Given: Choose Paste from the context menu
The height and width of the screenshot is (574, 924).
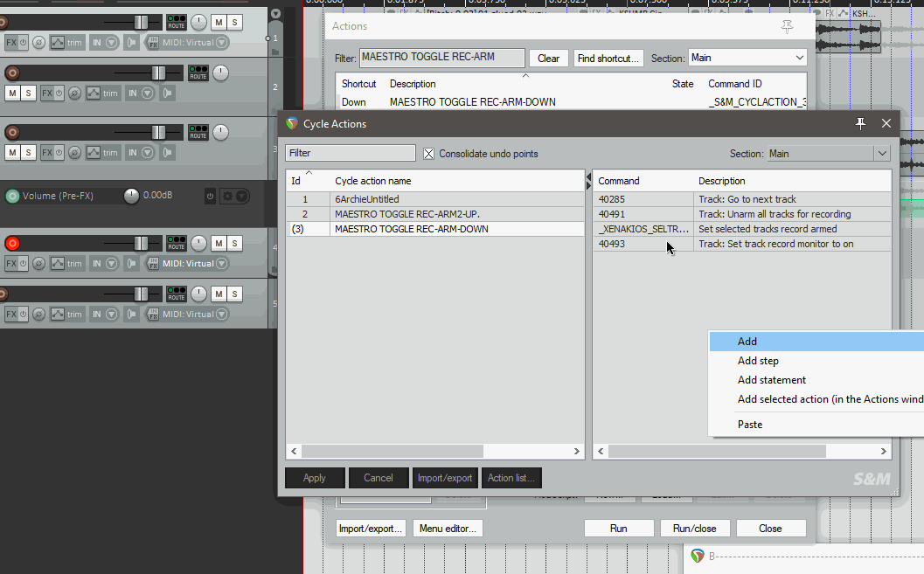Looking at the screenshot, I should click(816, 425).
